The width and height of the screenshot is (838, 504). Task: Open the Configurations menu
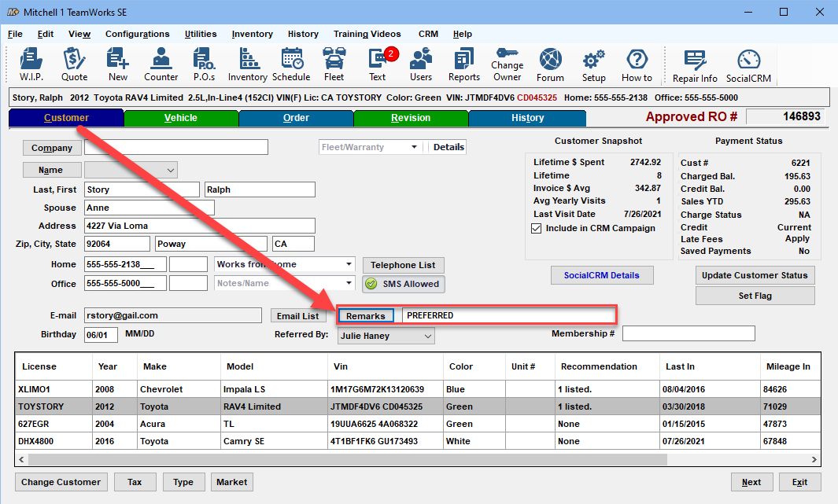pyautogui.click(x=137, y=34)
